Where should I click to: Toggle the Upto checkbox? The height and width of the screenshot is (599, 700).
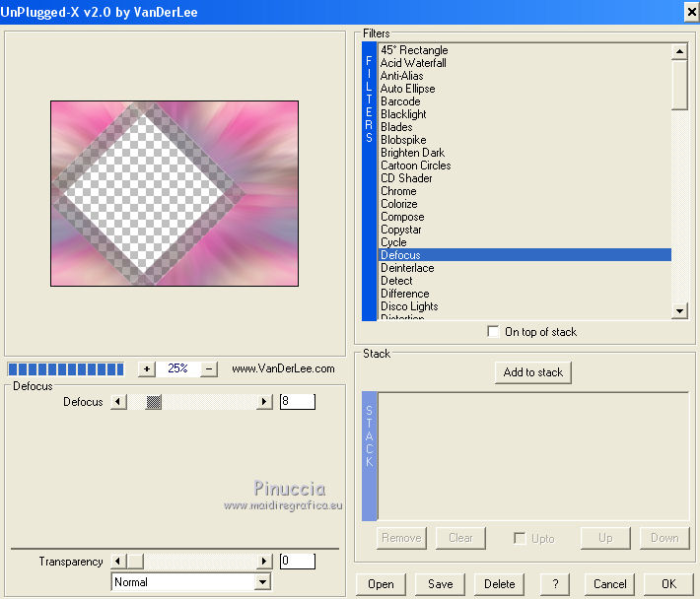[x=520, y=538]
